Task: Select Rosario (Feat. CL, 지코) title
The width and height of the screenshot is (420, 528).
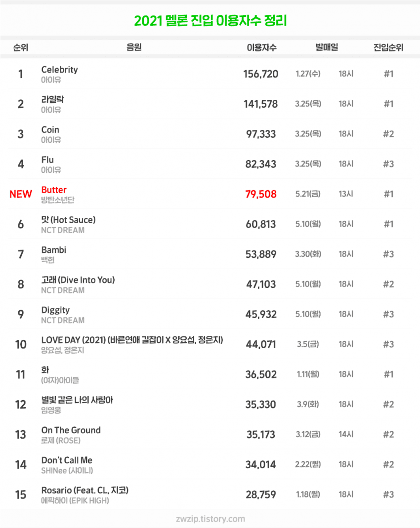Action: 85,490
